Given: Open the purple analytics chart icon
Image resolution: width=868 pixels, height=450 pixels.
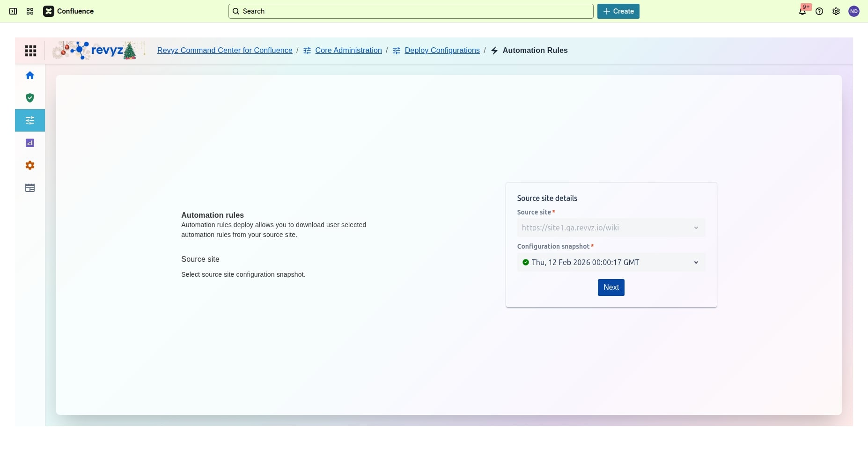Looking at the screenshot, I should pos(30,143).
